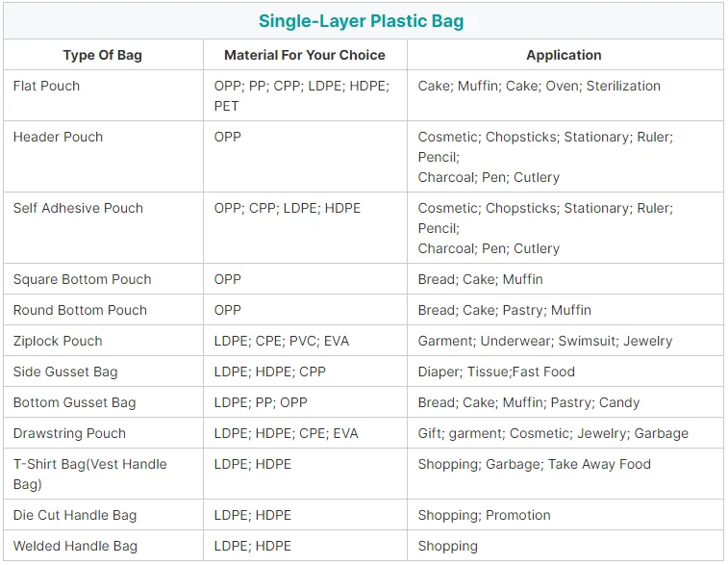Click the Single-Layer Plastic Bag title
728x565 pixels.
click(x=362, y=21)
